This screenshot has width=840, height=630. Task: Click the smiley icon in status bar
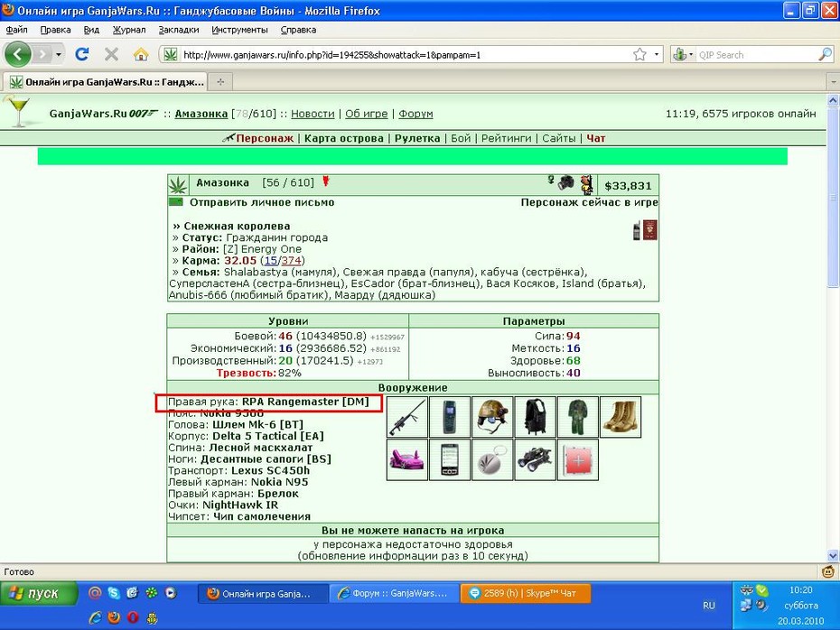(828, 571)
